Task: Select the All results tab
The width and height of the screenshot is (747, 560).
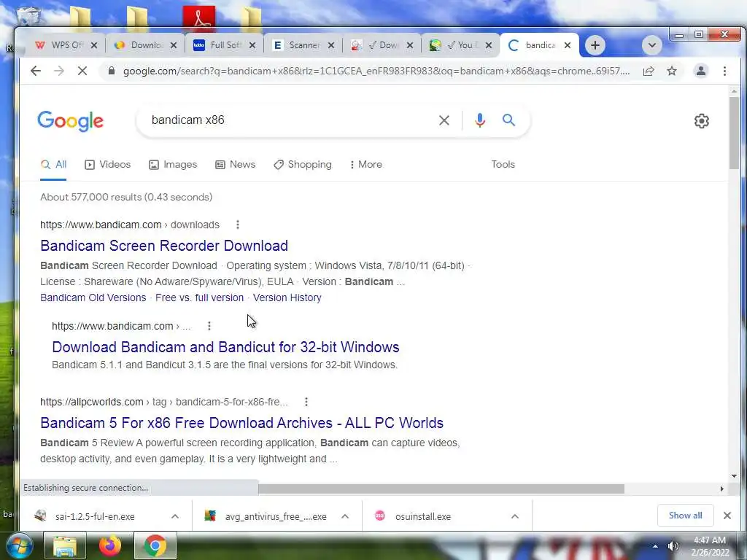Action: tap(53, 164)
